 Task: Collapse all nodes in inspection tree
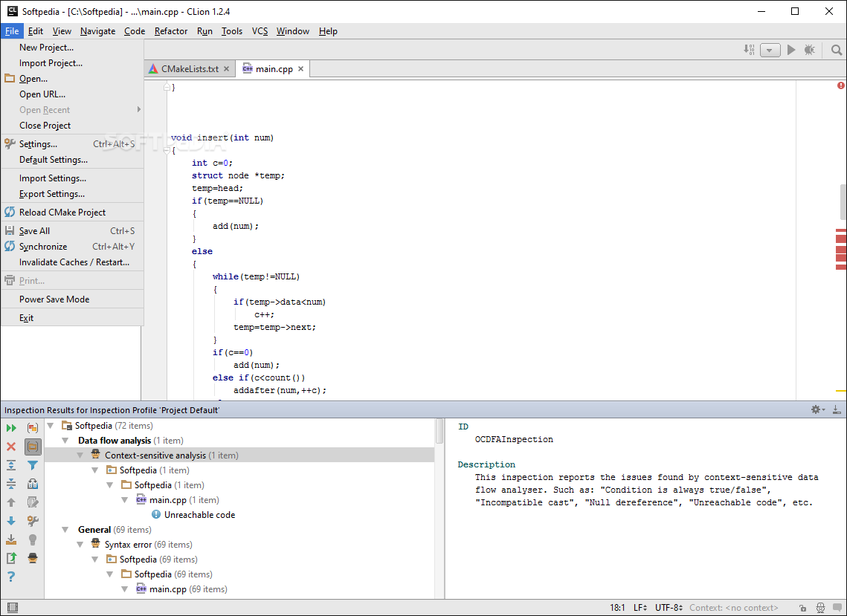coord(11,484)
